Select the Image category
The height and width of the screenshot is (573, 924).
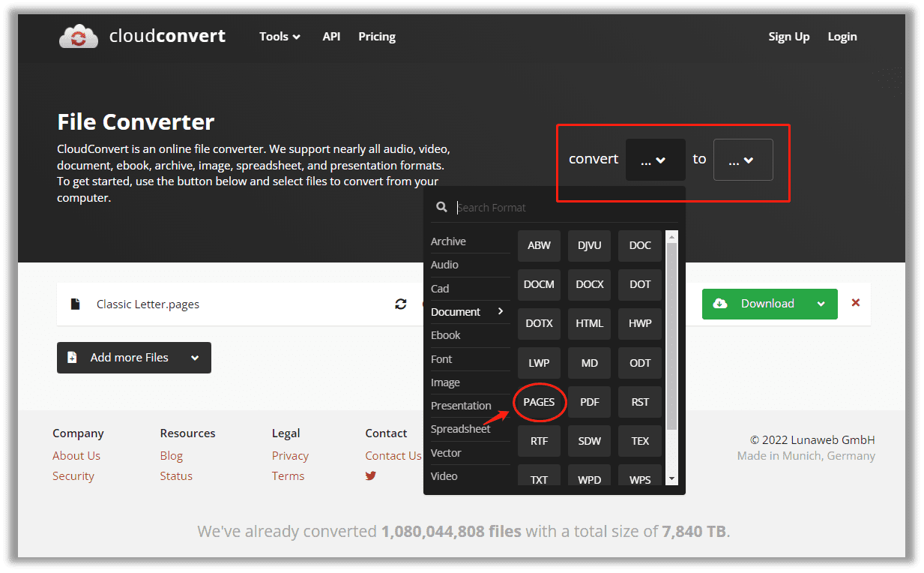point(470,382)
